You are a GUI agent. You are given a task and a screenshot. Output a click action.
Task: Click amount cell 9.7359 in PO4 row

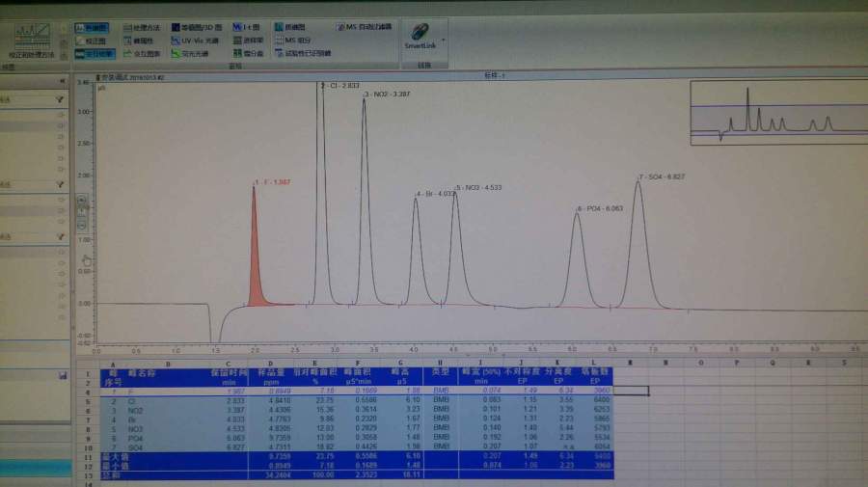click(x=280, y=438)
